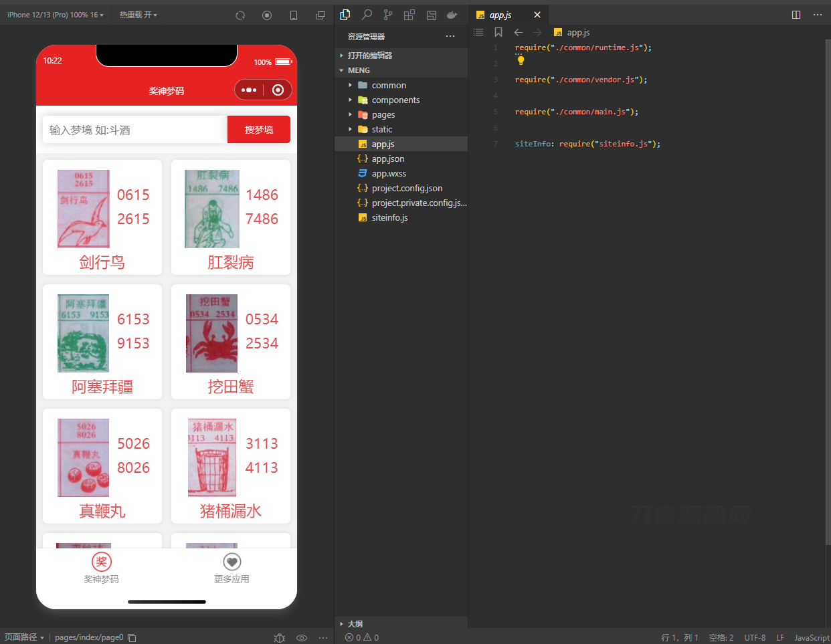Click the refresh simulator icon
831x644 pixels.
(240, 15)
